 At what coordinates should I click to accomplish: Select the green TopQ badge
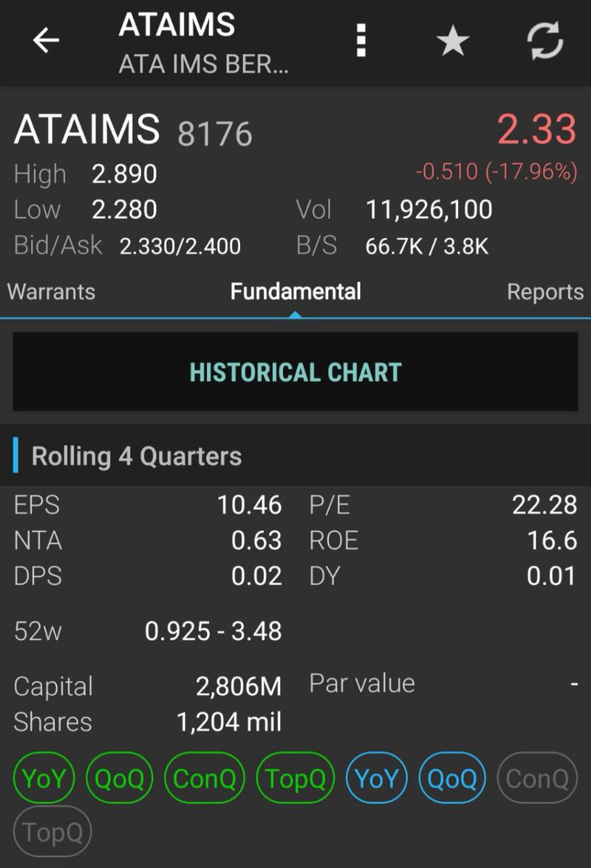(296, 778)
